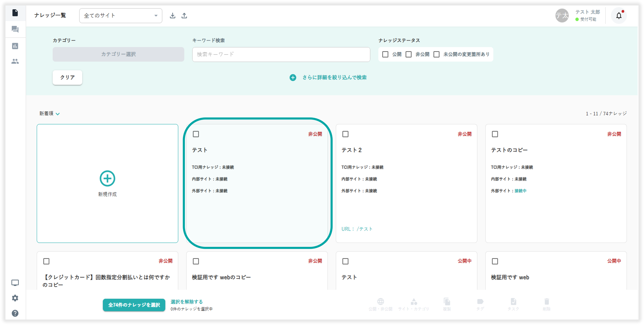This screenshot has height=325, width=644.
Task: Enable 未公開の変更箇所あり checkbox
Action: tap(437, 54)
